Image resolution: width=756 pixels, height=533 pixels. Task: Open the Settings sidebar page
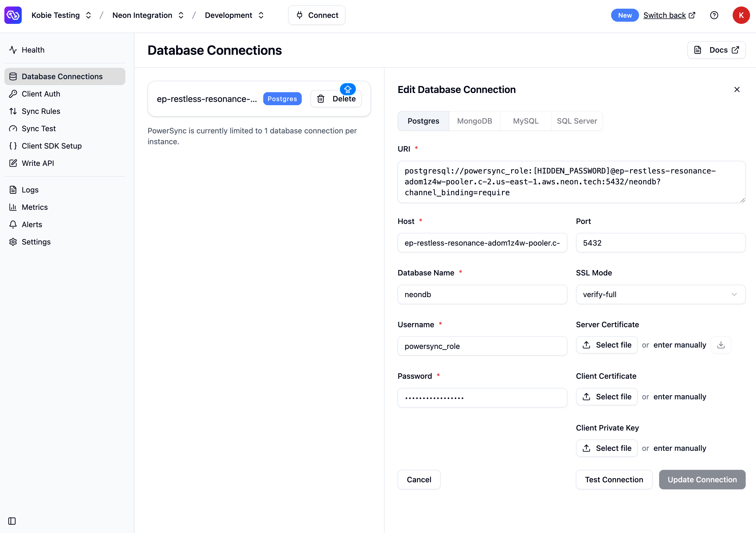(x=65, y=242)
